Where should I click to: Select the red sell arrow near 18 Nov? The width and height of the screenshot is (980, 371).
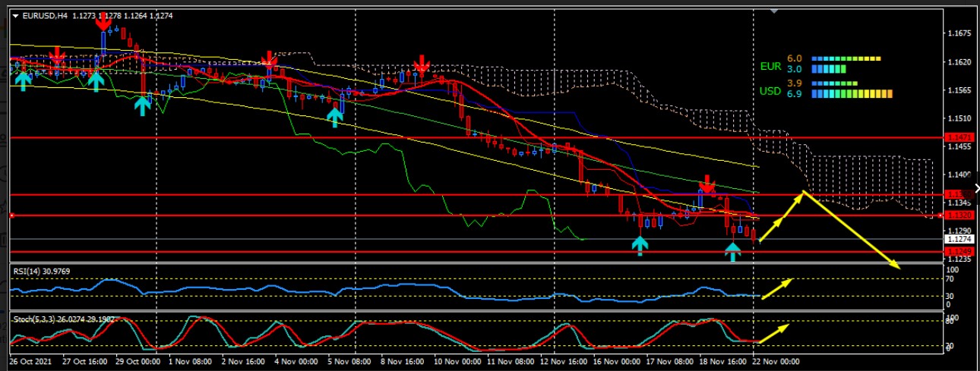707,184
